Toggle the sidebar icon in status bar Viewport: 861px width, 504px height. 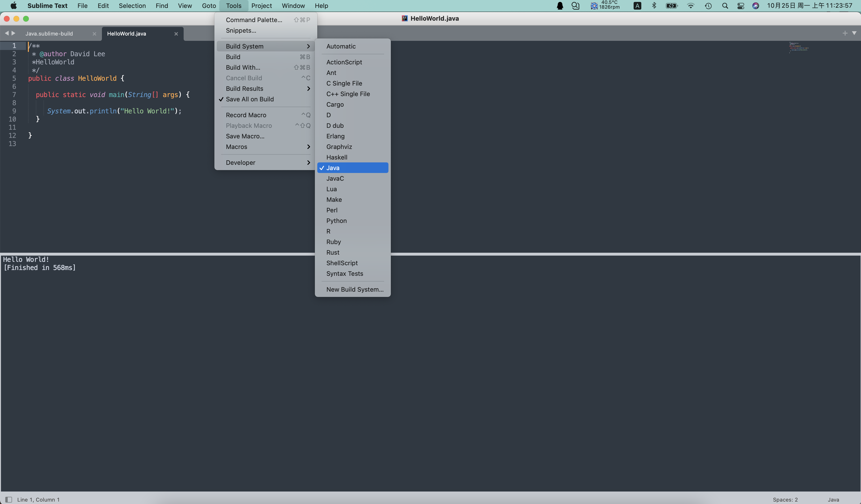click(9, 500)
